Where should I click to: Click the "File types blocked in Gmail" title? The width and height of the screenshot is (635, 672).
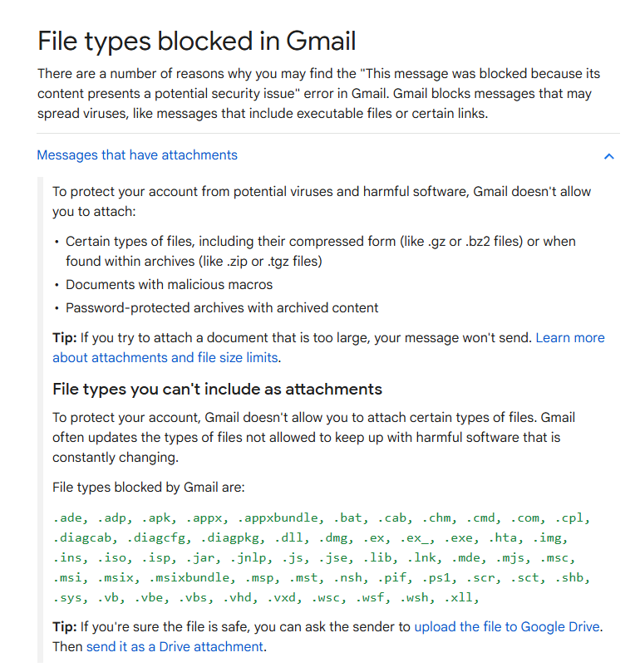click(197, 41)
